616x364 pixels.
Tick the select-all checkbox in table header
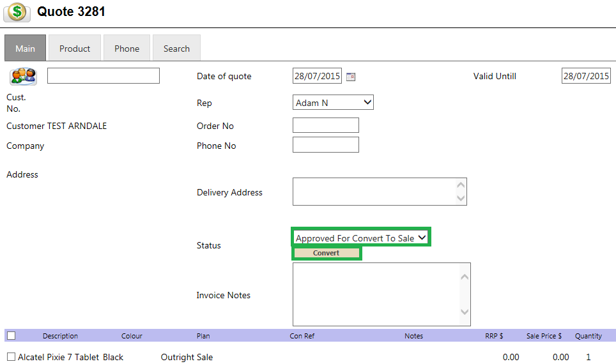coord(11,336)
